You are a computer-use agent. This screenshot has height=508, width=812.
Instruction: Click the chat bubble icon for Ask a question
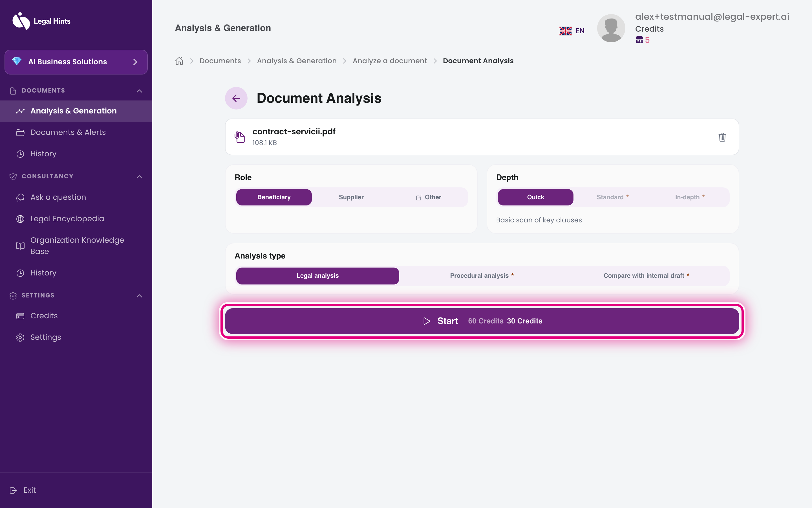click(x=21, y=197)
